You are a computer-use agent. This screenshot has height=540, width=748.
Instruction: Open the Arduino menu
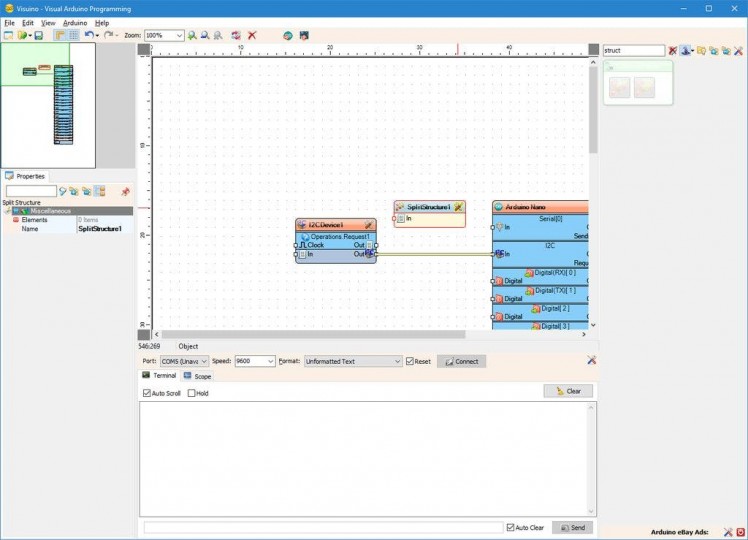(x=75, y=22)
